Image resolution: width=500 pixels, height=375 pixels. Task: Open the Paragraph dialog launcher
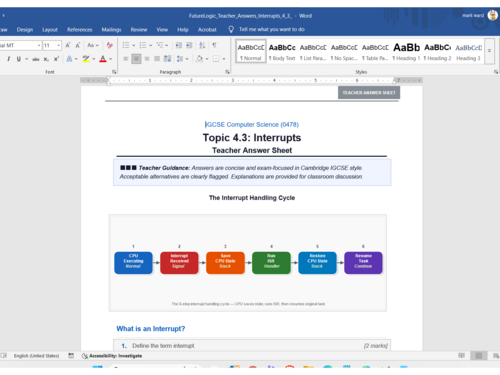pyautogui.click(x=227, y=72)
